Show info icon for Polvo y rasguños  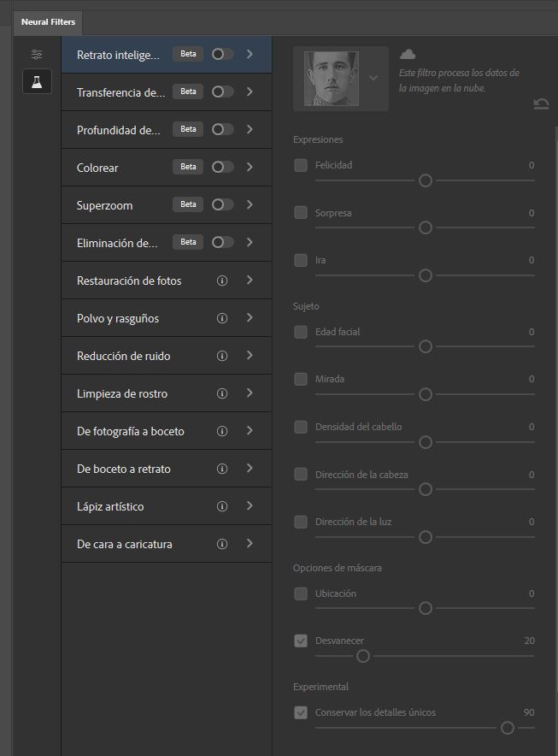pos(222,318)
